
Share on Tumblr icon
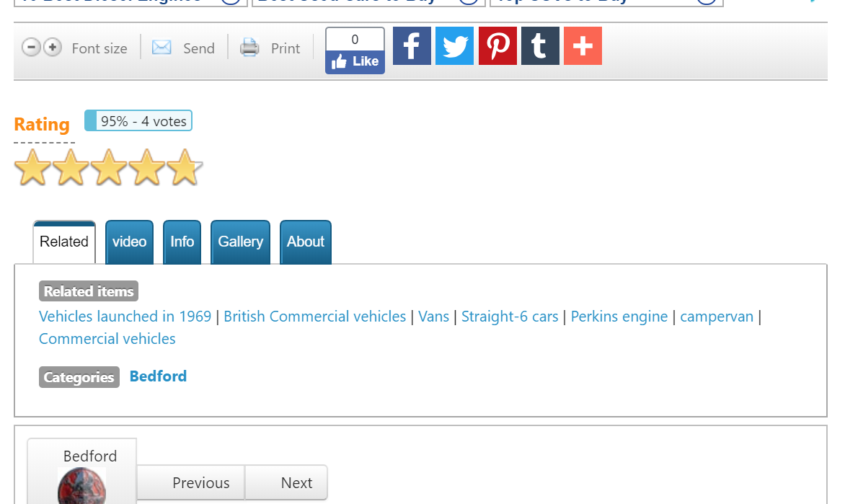point(540,46)
